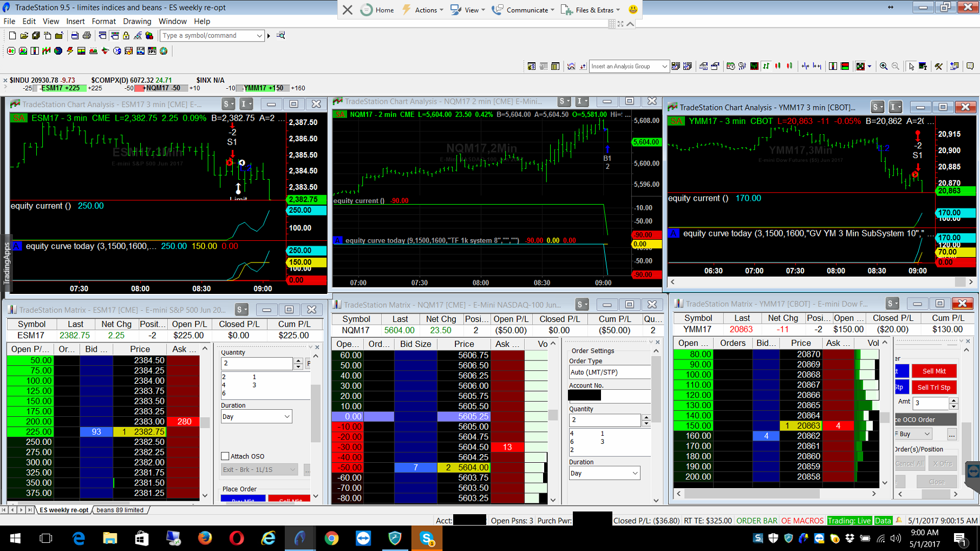
Task: Click the padlock lock icon in toolbar
Action: pos(126,36)
